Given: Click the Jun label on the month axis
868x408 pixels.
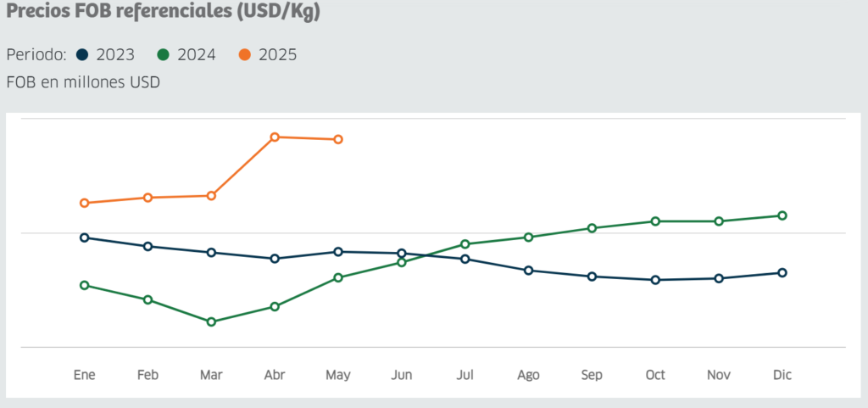Looking at the screenshot, I should click(402, 375).
